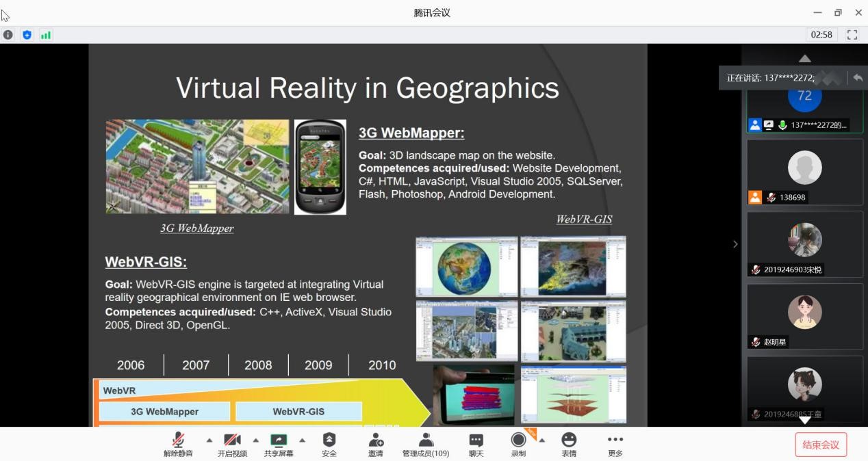This screenshot has width=868, height=461.
Task: Click the muted mic icon beside 2019246903宋悦
Action: coord(756,269)
